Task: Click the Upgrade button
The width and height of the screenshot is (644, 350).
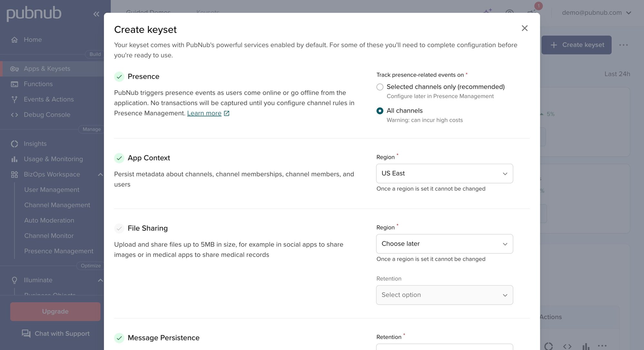Action: click(x=55, y=311)
